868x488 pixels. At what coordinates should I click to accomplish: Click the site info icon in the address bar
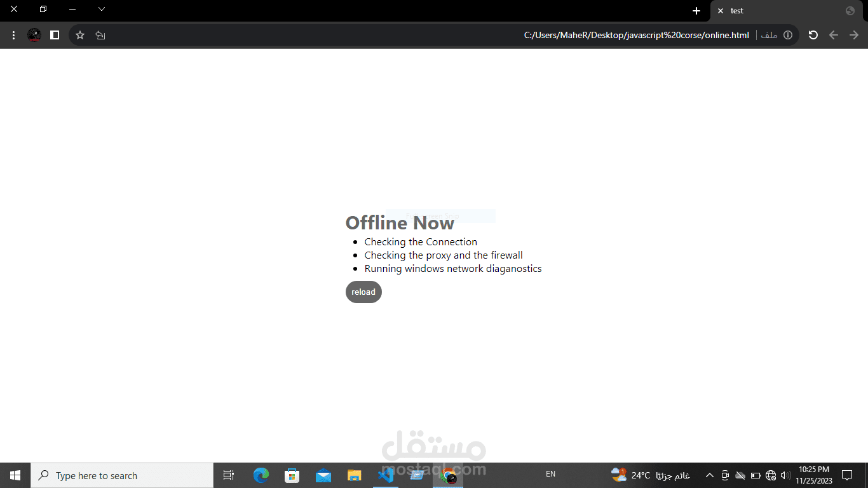pyautogui.click(x=787, y=35)
